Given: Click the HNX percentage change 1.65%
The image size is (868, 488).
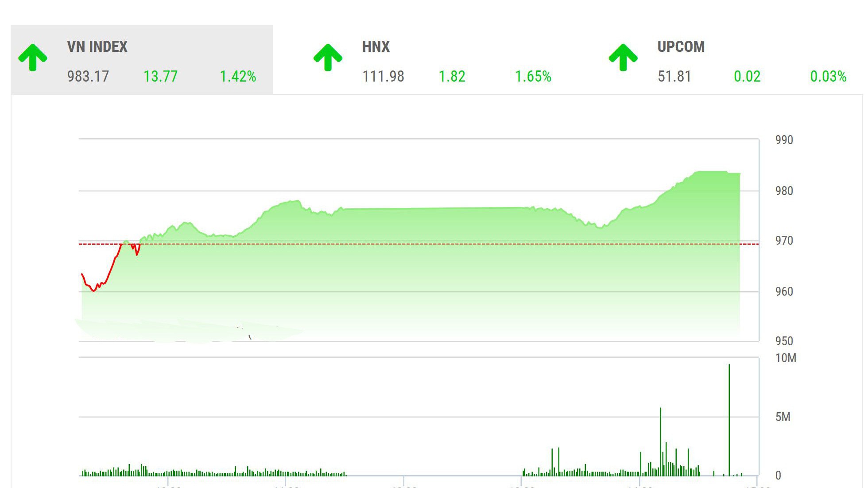Looking at the screenshot, I should [x=533, y=76].
